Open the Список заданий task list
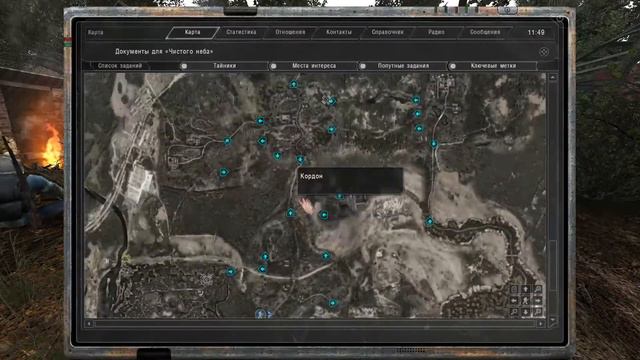Viewport: 640px width, 360px height. [x=120, y=66]
